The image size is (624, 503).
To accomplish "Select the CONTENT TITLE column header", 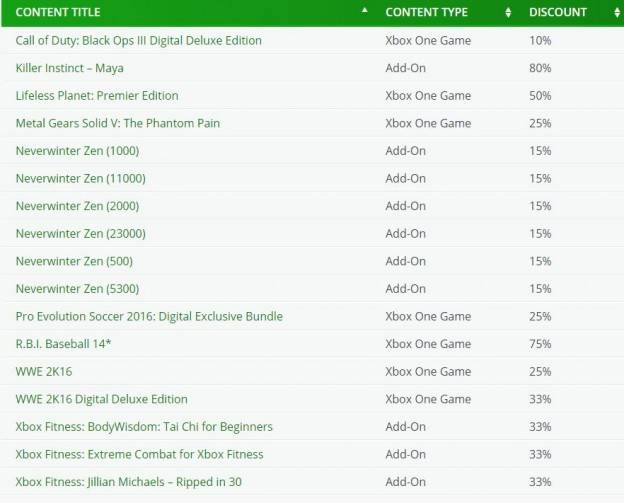I will (x=58, y=12).
